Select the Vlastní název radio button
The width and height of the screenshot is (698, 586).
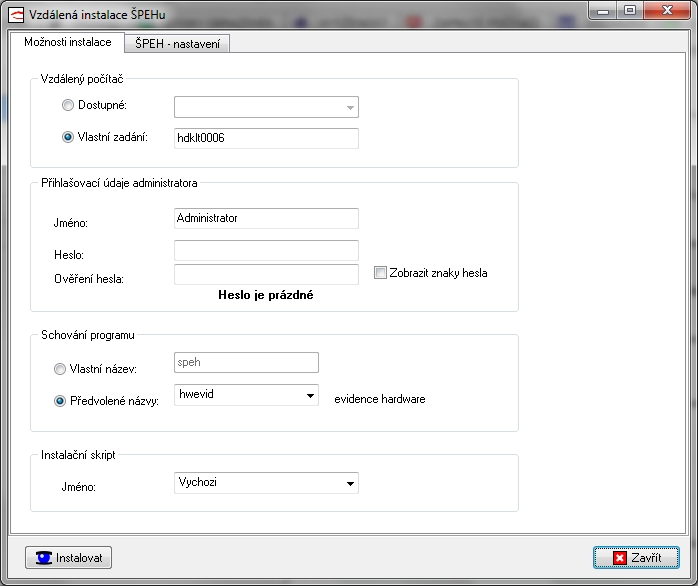coord(61,369)
